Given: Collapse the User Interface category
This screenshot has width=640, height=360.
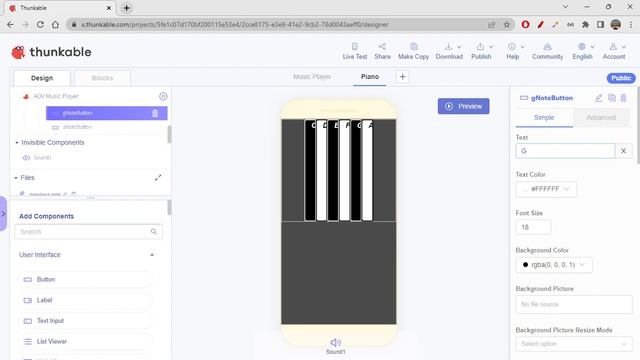Looking at the screenshot, I should point(152,255).
